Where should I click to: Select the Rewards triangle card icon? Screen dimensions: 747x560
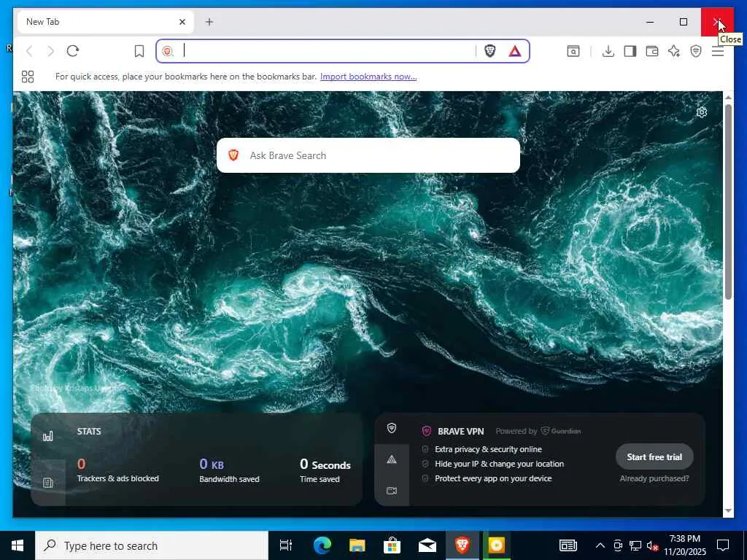(x=392, y=459)
